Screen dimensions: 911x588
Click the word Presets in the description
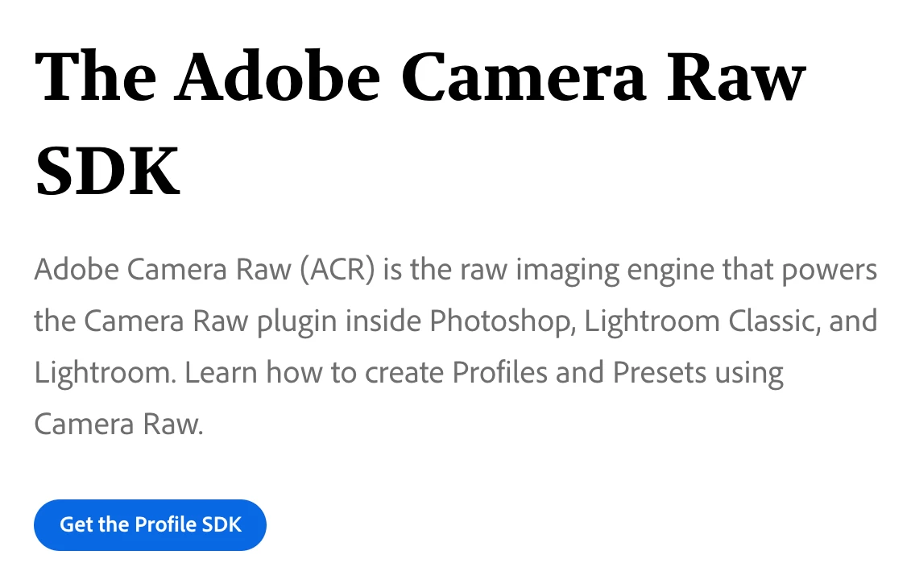click(660, 372)
